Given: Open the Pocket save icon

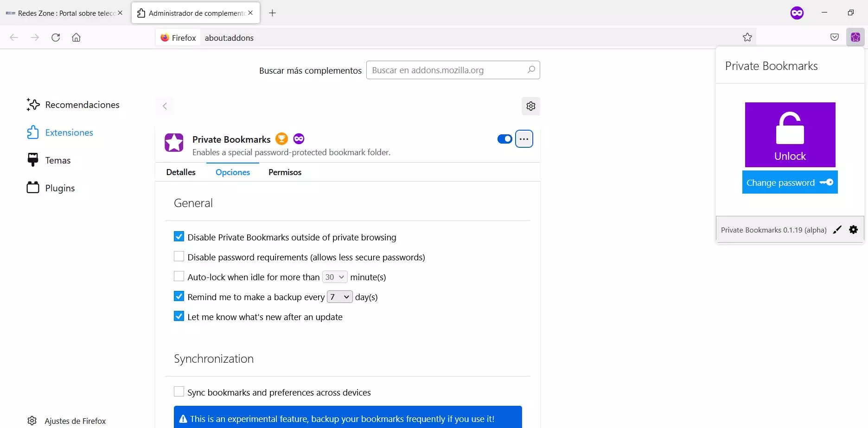Looking at the screenshot, I should (835, 38).
